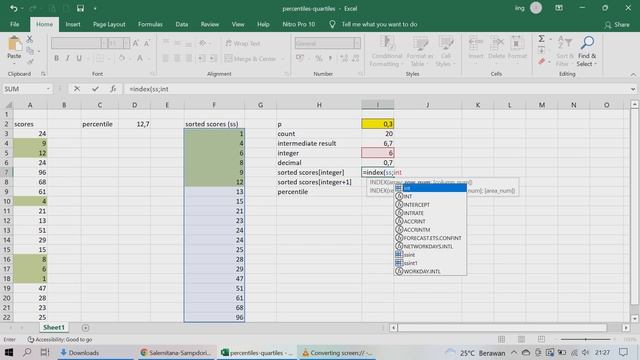Image resolution: width=640 pixels, height=360 pixels.
Task: Click the Fill Color bucket icon
Action: click(122, 58)
